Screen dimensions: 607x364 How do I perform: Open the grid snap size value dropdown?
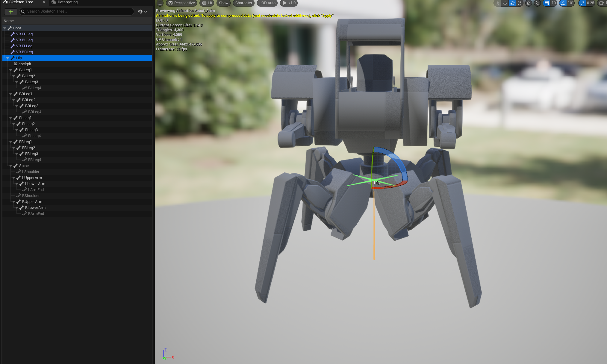point(554,3)
